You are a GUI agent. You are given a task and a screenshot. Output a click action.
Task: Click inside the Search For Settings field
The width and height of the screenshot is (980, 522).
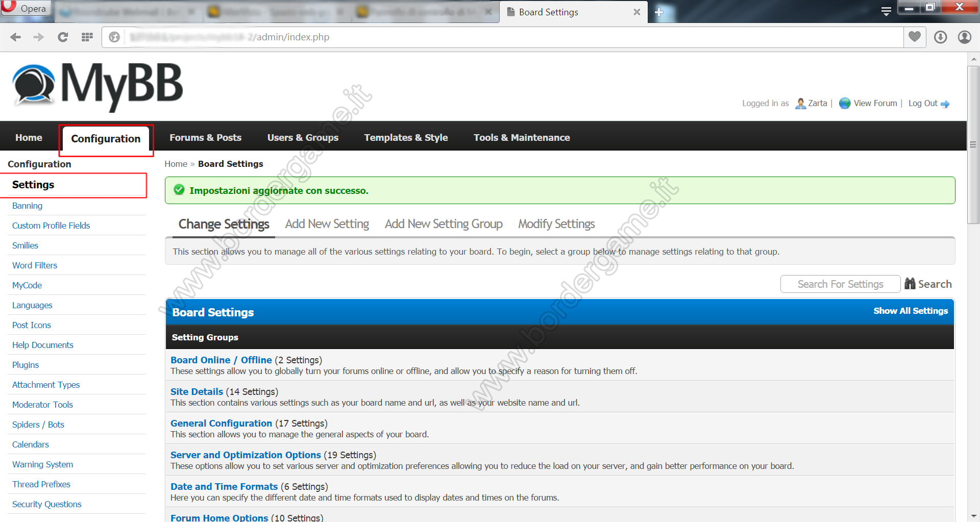pyautogui.click(x=840, y=284)
